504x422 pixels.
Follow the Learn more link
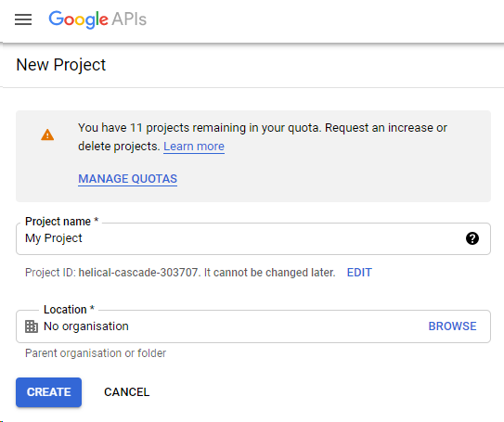[x=194, y=147]
